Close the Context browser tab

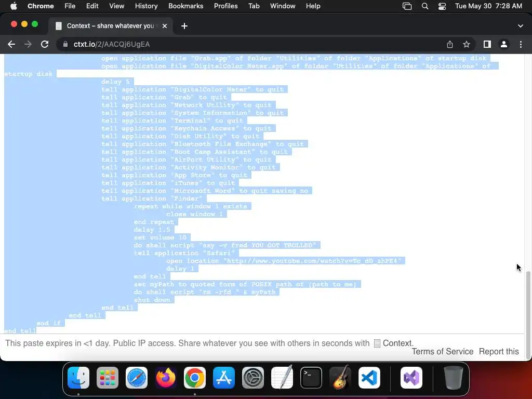pyautogui.click(x=165, y=26)
